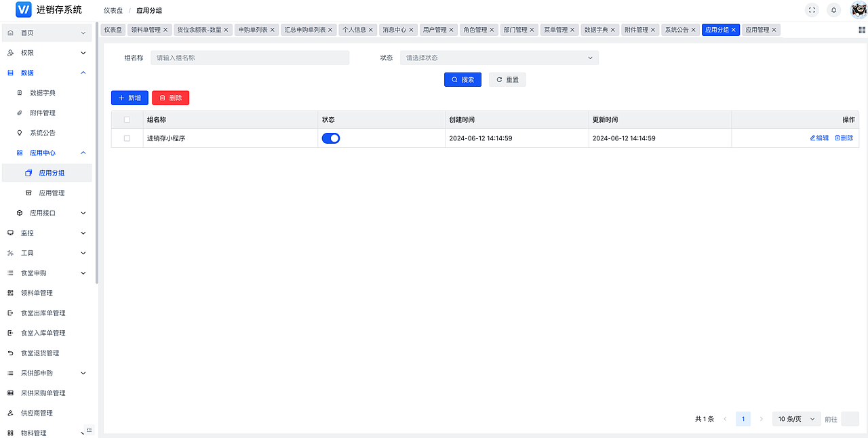
Task: Check the row checkbox for 进销存小程序
Action: [x=127, y=138]
